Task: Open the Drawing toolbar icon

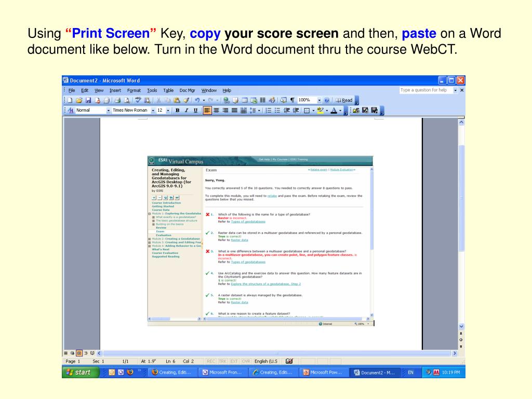Action: (272, 100)
